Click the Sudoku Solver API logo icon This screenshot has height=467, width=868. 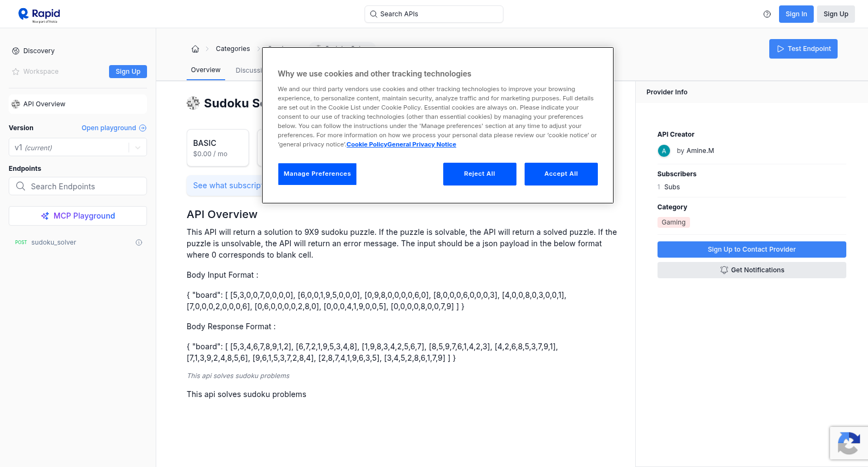point(193,103)
